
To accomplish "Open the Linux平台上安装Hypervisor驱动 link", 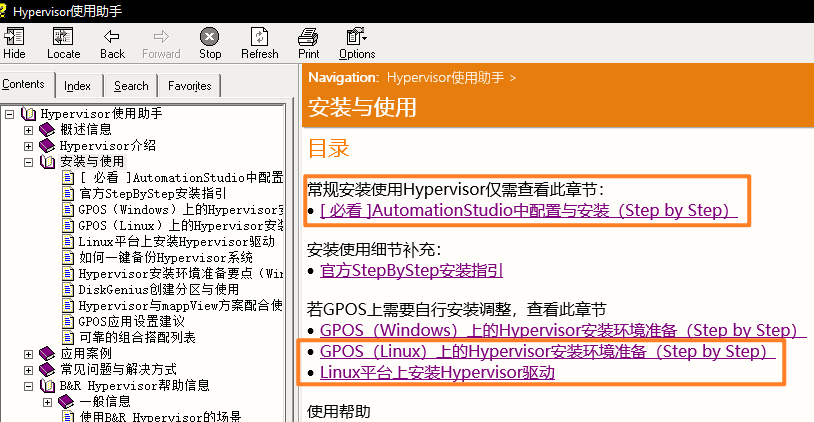I will click(437, 373).
